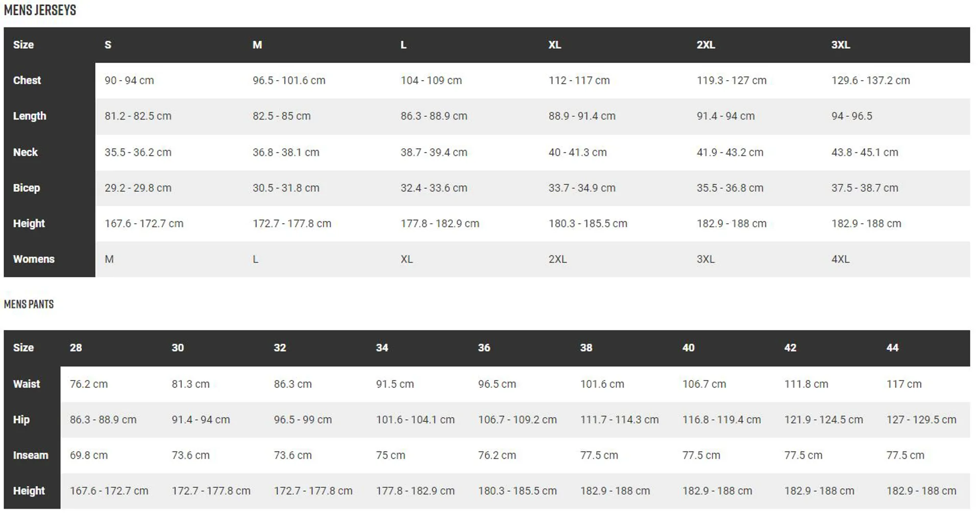This screenshot has height=521, width=980.
Task: Click the 106.7 - 109.2 cm hip value
Action: 517,420
